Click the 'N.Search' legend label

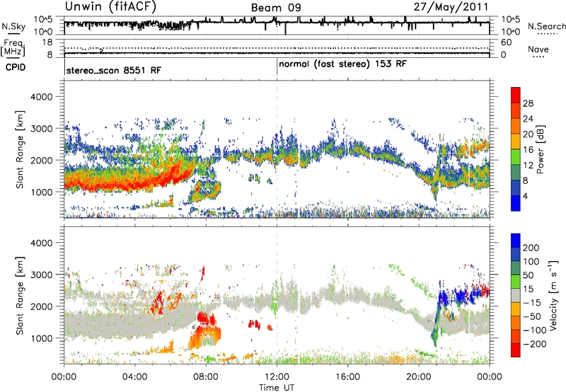546,26
